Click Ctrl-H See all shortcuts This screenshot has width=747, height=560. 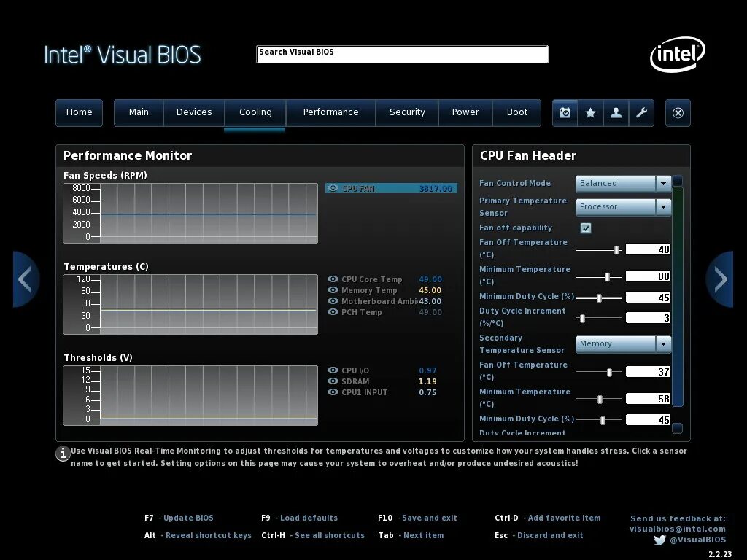313,536
